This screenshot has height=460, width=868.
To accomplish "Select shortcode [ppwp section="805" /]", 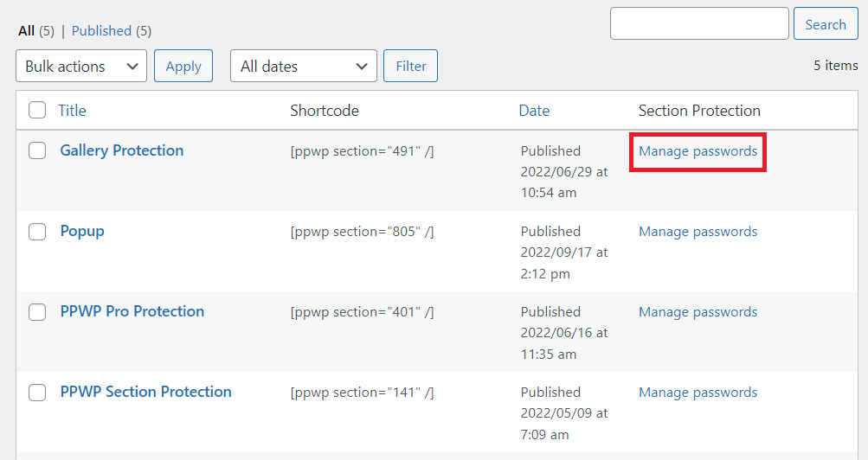I will 362,232.
